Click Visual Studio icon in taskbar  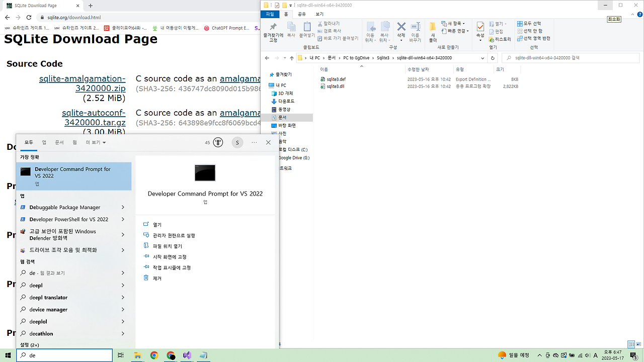[187, 355]
